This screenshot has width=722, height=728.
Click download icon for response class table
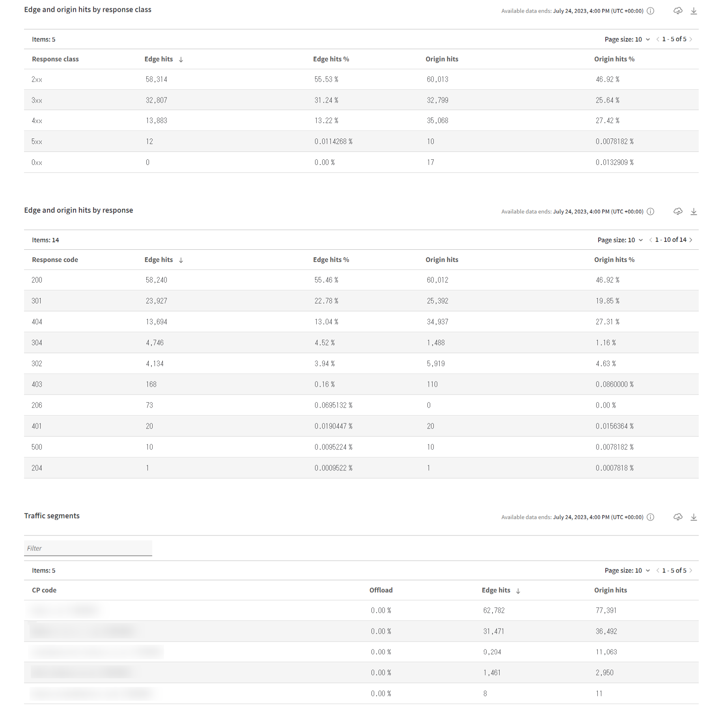(x=694, y=11)
